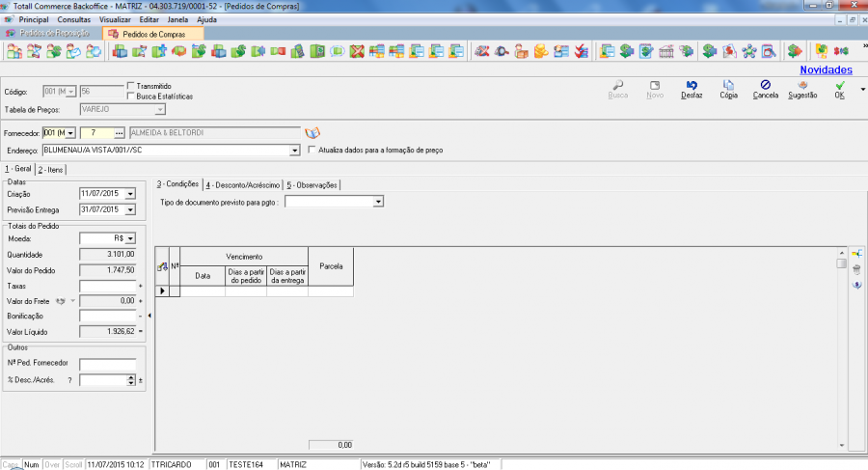Image resolution: width=868 pixels, height=470 pixels.
Task: Click the add row icon right of grid
Action: pos(856,253)
